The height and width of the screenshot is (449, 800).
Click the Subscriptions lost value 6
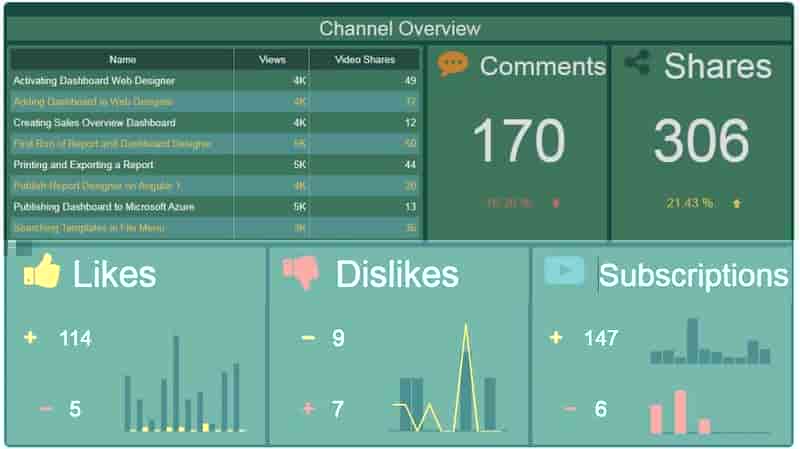tap(601, 409)
